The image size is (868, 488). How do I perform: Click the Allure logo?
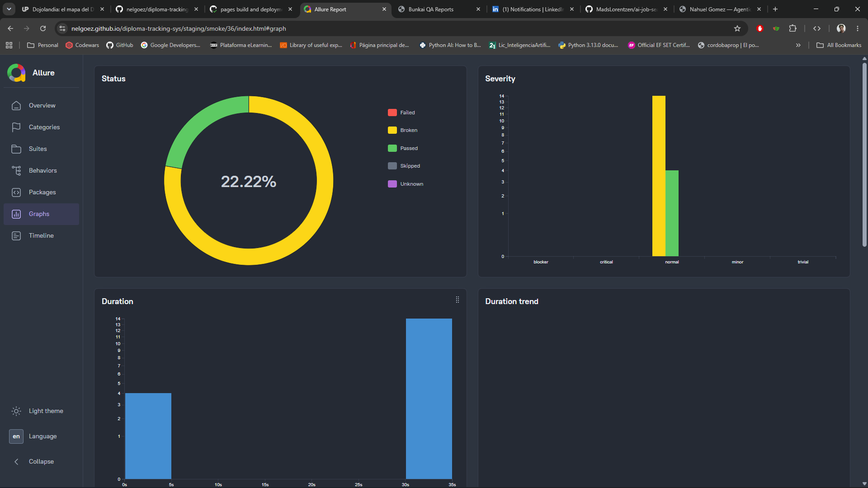pos(17,73)
